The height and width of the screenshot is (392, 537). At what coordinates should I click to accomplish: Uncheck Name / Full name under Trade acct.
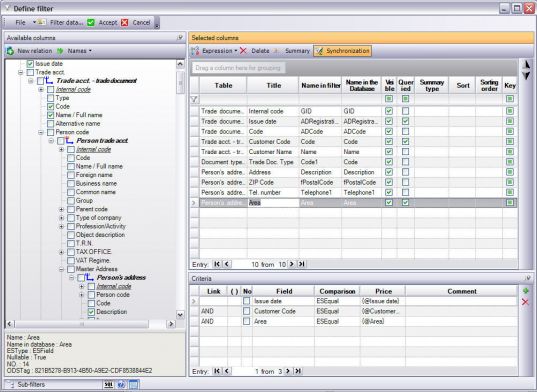pos(50,115)
